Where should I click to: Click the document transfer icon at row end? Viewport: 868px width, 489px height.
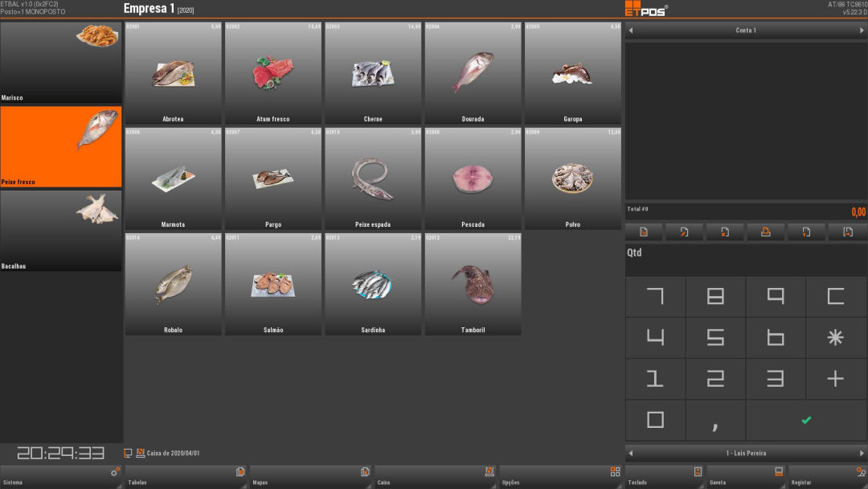click(848, 232)
